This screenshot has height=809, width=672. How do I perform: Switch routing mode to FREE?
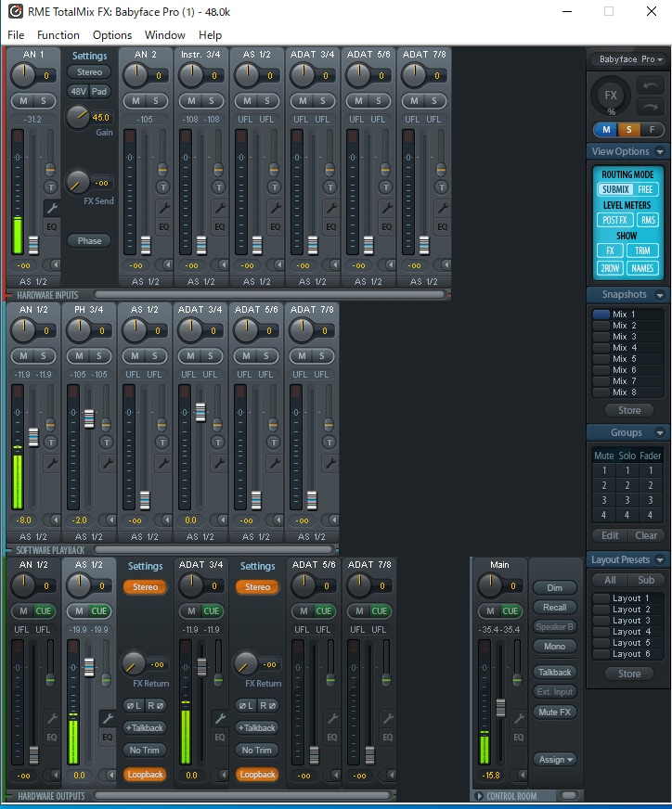coord(645,189)
